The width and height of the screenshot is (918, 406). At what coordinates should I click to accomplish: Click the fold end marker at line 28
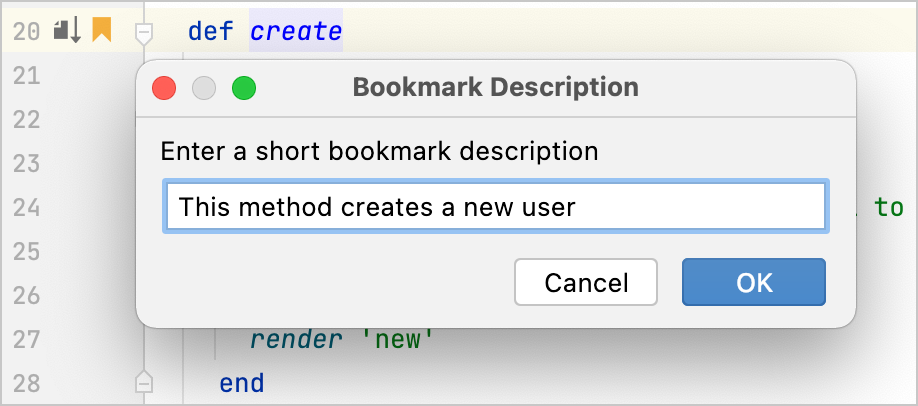143,382
